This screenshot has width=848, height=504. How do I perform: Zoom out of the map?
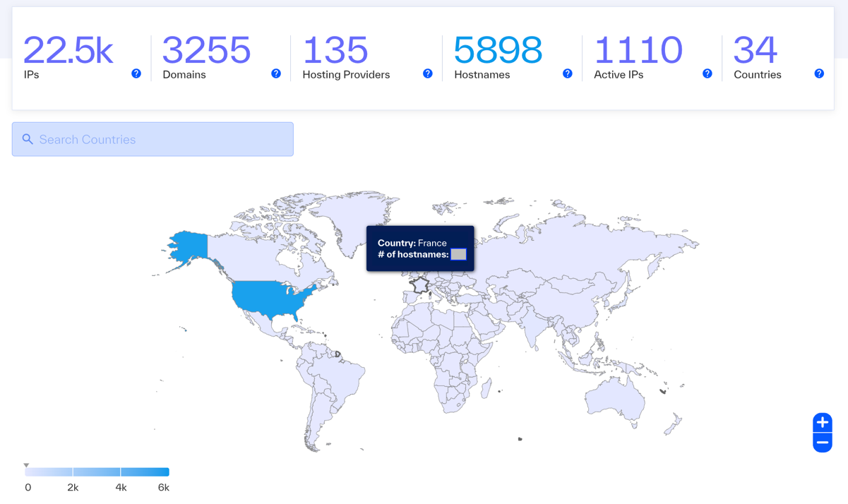[x=823, y=443]
